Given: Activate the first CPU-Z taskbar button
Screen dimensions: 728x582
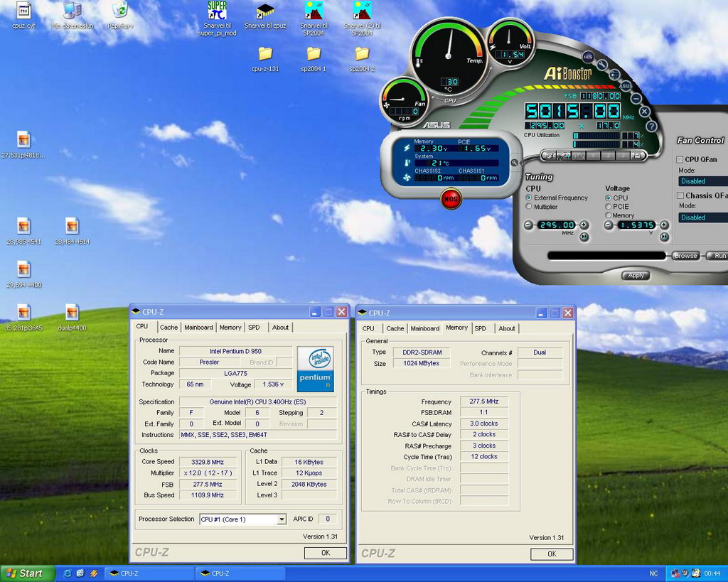Looking at the screenshot, I should point(149,573).
